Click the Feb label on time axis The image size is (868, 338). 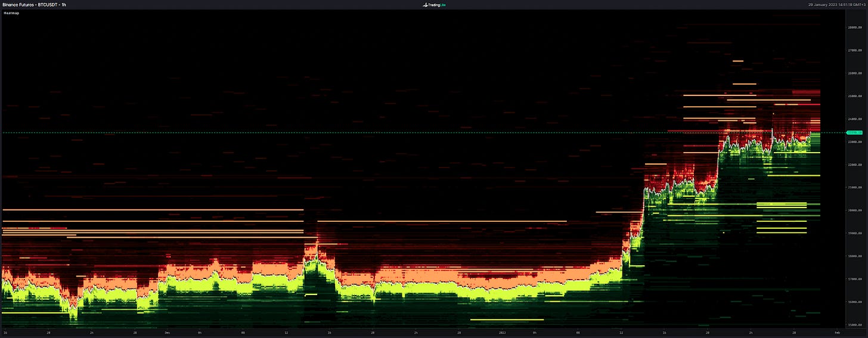(x=837, y=331)
